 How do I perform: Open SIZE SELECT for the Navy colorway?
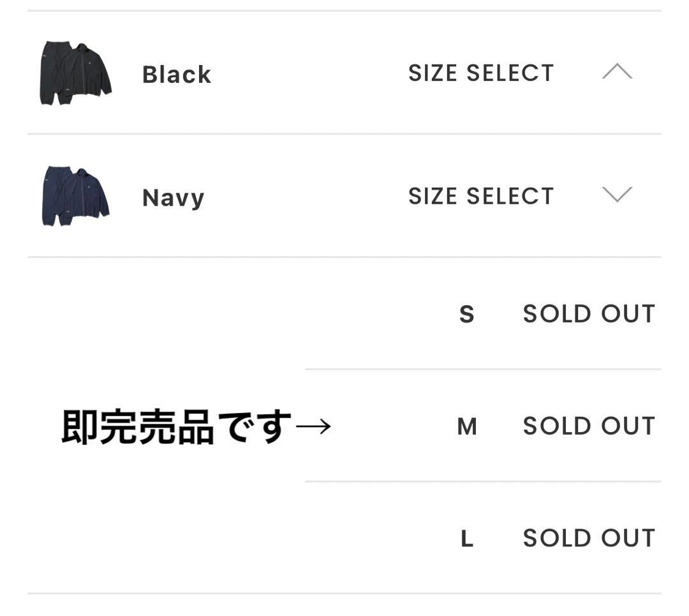click(x=482, y=196)
